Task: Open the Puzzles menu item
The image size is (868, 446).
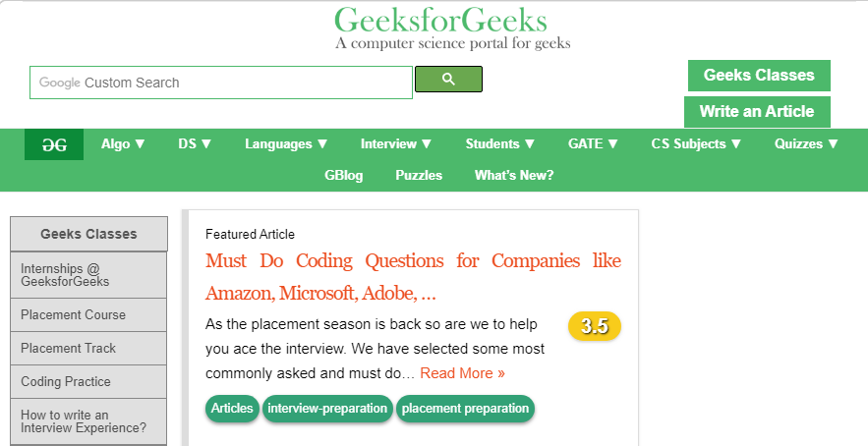Action: tap(419, 175)
